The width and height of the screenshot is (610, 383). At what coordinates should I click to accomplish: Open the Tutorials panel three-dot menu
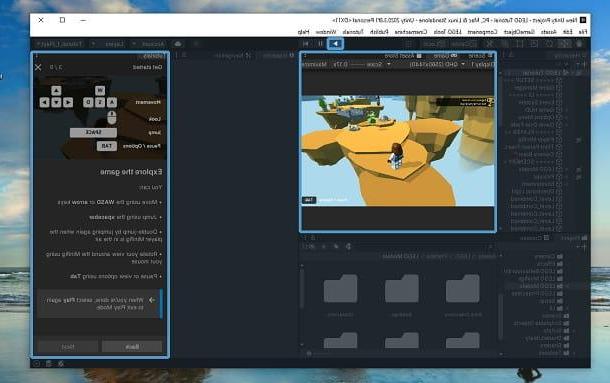36,56
